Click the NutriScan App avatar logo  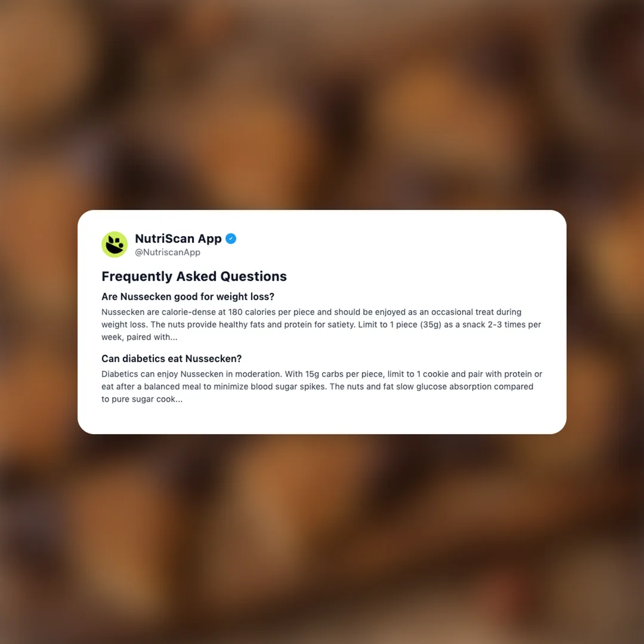pyautogui.click(x=114, y=244)
